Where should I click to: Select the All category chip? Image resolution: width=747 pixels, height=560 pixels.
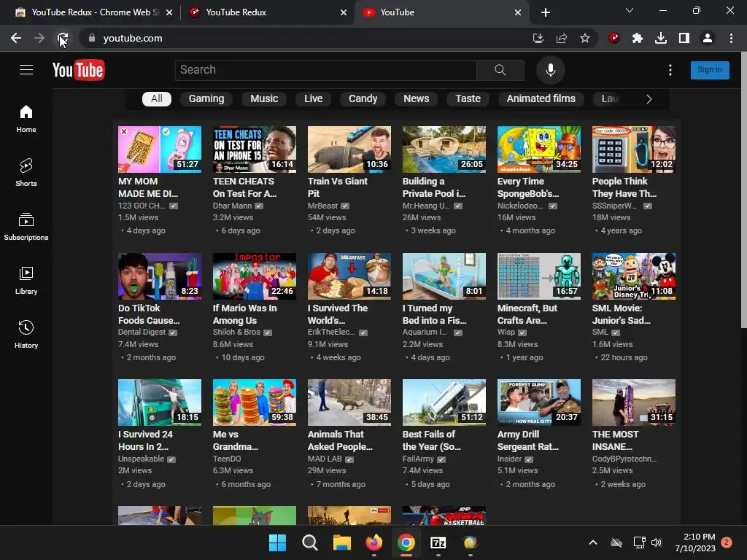[x=157, y=98]
